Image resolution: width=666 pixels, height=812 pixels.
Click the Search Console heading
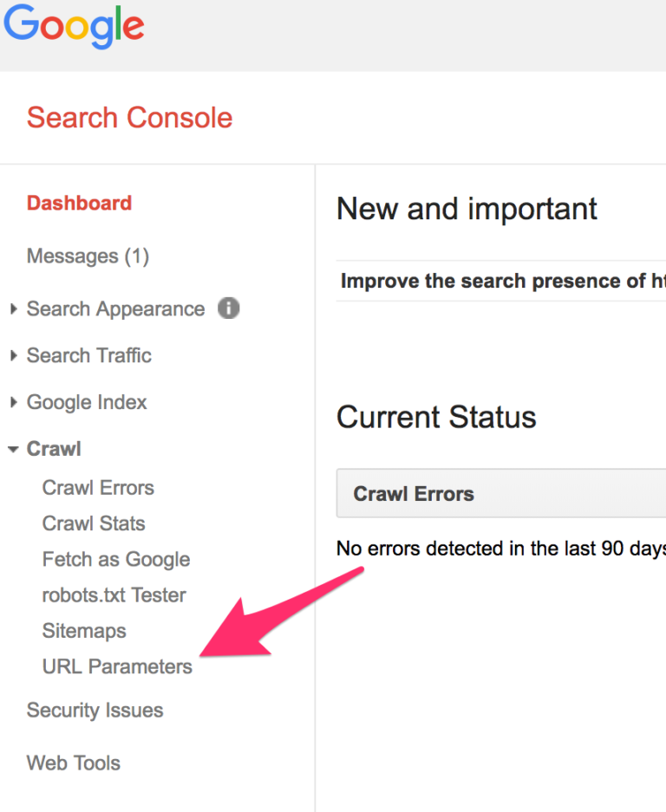click(x=129, y=117)
